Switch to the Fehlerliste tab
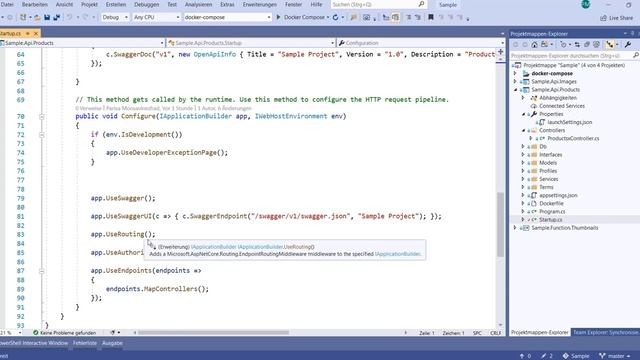This screenshot has width=640, height=360. [85, 343]
